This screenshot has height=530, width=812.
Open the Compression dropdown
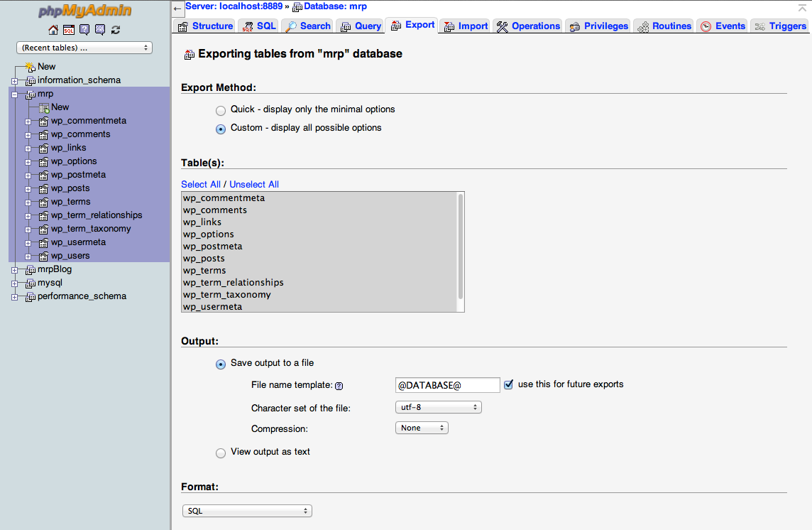coord(422,428)
